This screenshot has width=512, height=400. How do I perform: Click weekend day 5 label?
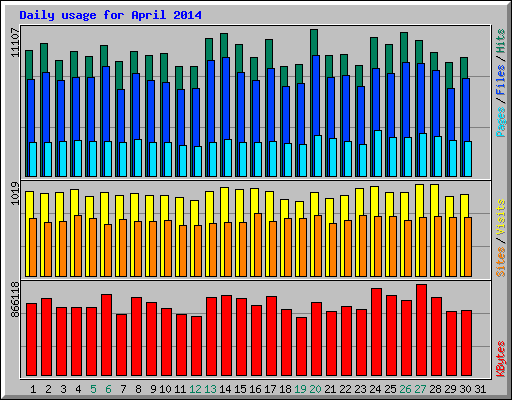[x=93, y=389]
